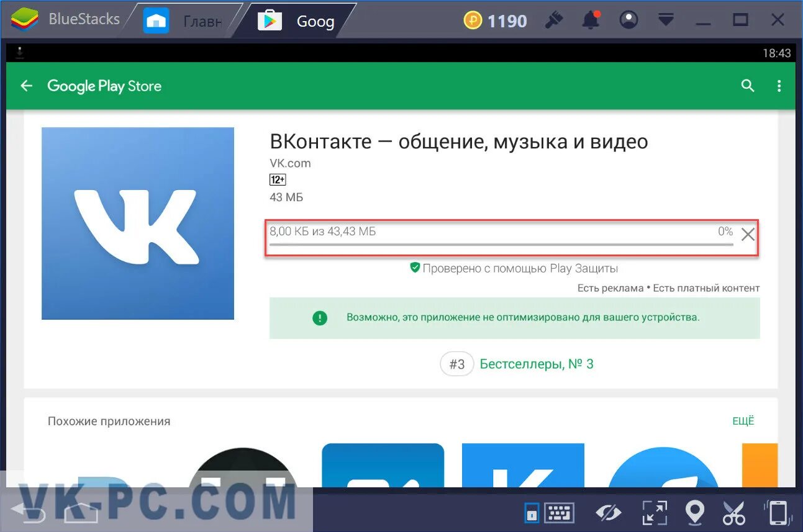Screen dimensions: 803x532
Task: Click the pin tool icon in title bar
Action: coord(554,20)
